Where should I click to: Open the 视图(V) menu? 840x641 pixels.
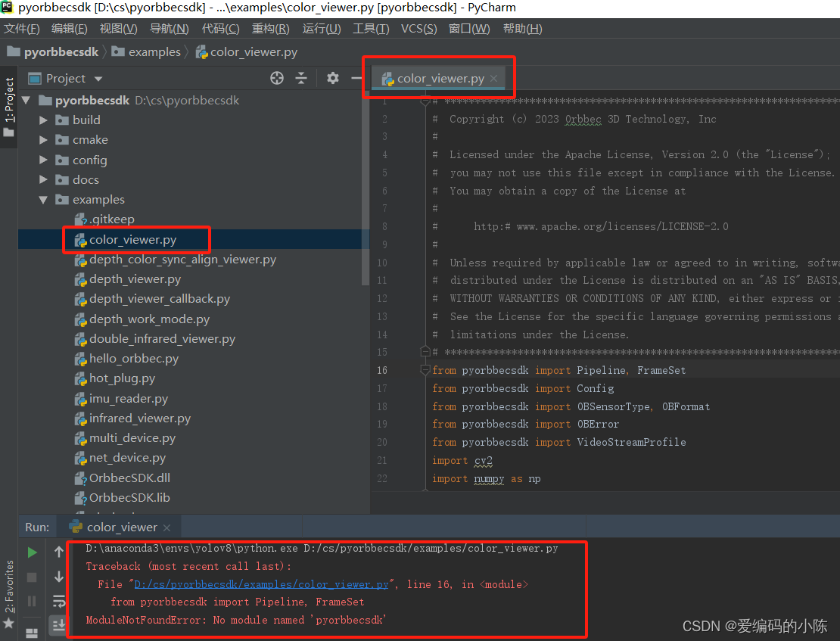(118, 29)
